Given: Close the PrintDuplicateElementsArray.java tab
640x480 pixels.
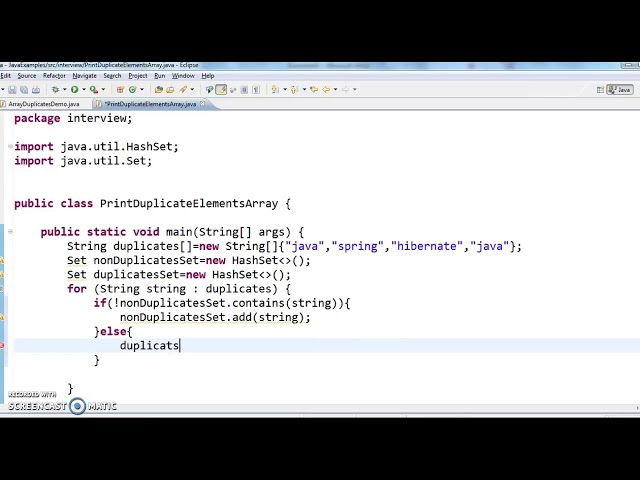Looking at the screenshot, I should [x=202, y=104].
